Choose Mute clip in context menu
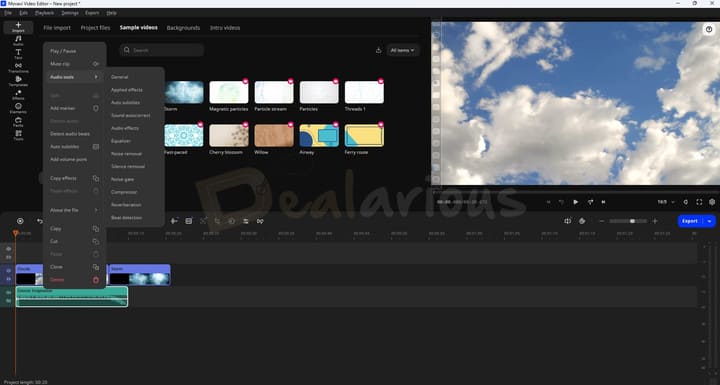The height and width of the screenshot is (385, 720). 73,64
